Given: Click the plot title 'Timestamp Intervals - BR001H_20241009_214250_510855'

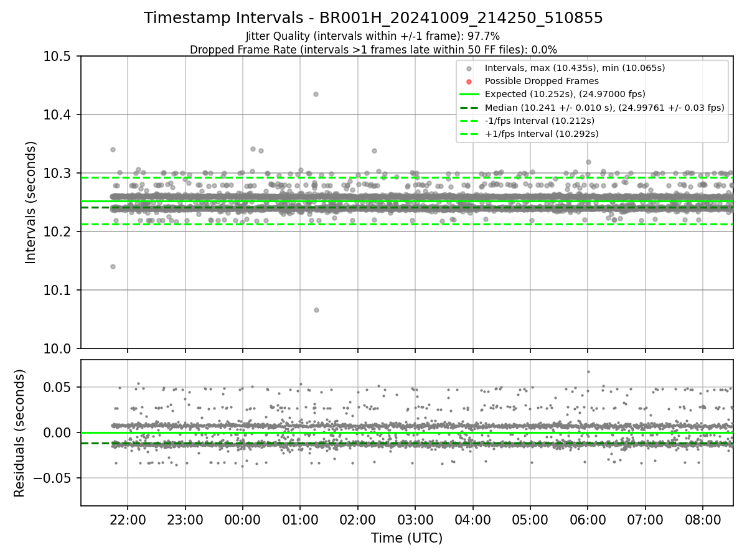Looking at the screenshot, I should [x=374, y=18].
